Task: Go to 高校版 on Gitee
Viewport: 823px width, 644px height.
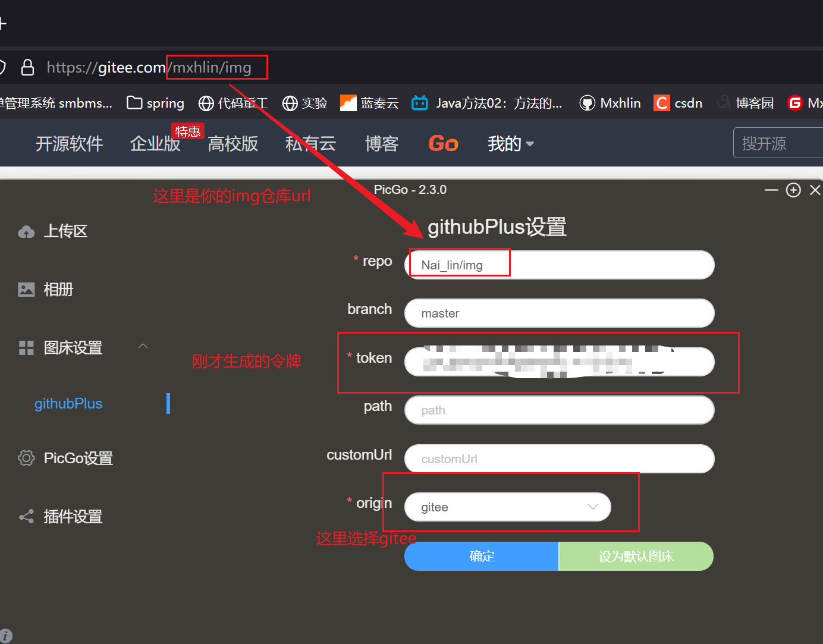Action: coord(233,143)
